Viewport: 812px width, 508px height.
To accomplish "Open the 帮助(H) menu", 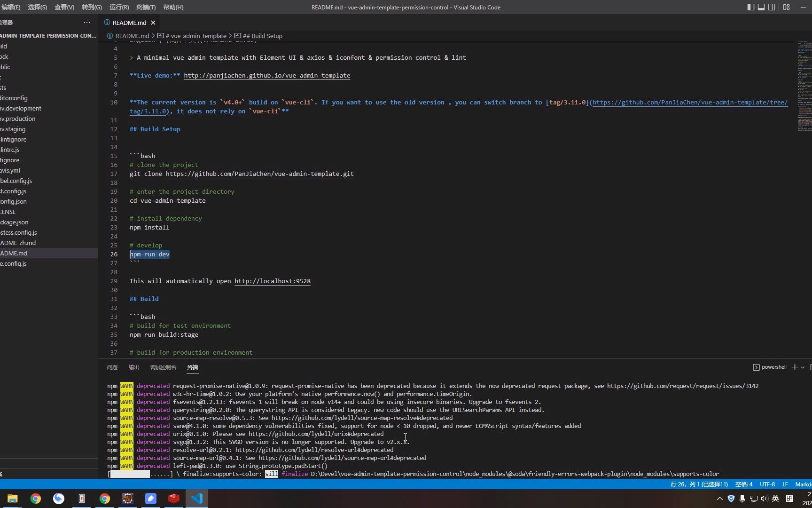I will pyautogui.click(x=173, y=7).
